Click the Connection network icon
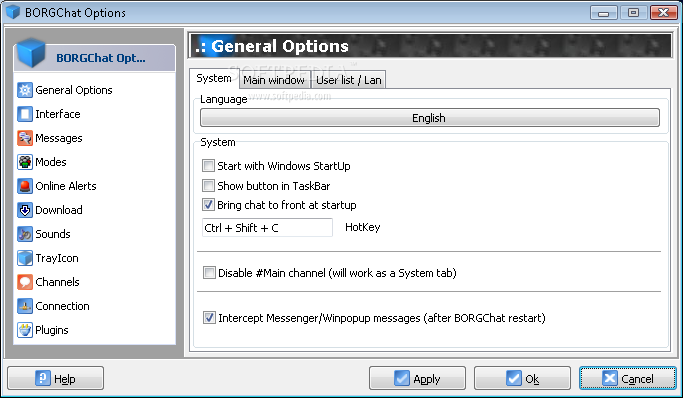 pos(25,306)
